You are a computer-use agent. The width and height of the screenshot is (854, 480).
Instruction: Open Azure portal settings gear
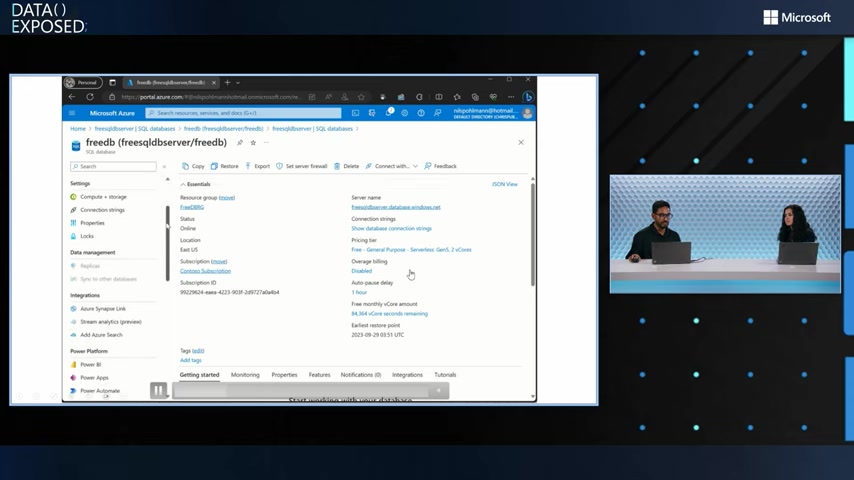tap(405, 113)
